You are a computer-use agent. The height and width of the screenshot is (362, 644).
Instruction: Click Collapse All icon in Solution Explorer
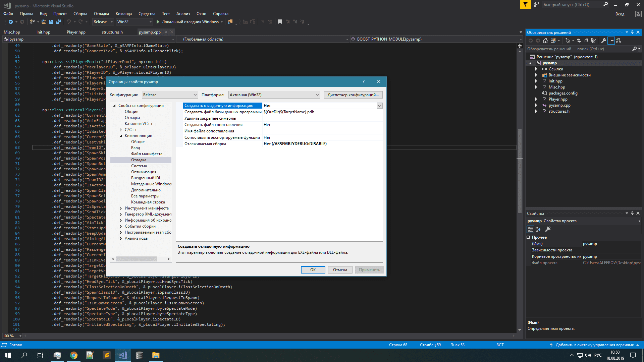pos(586,41)
